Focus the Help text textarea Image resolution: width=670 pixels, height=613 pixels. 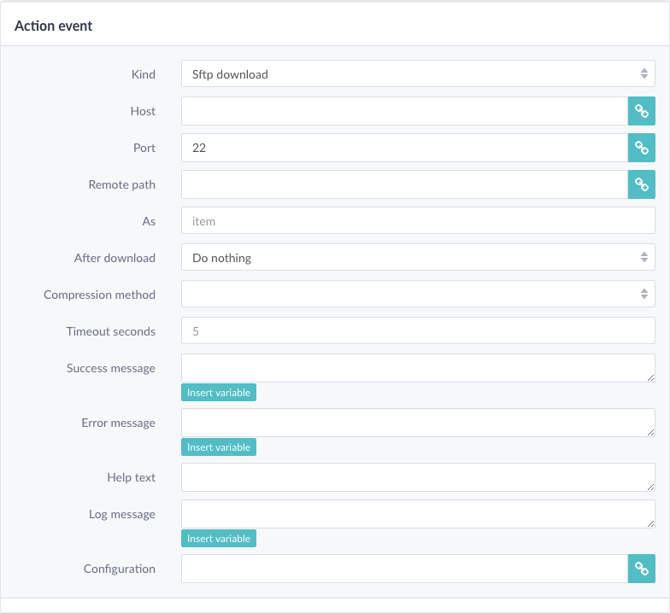418,477
